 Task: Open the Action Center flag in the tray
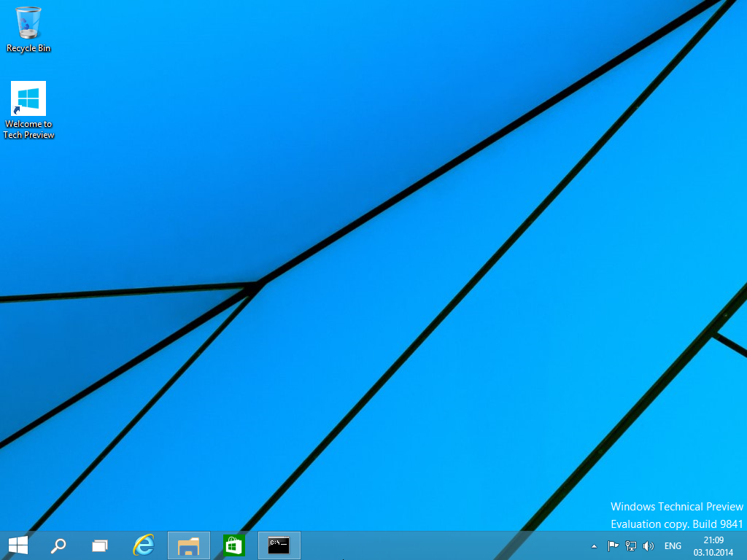tap(611, 545)
